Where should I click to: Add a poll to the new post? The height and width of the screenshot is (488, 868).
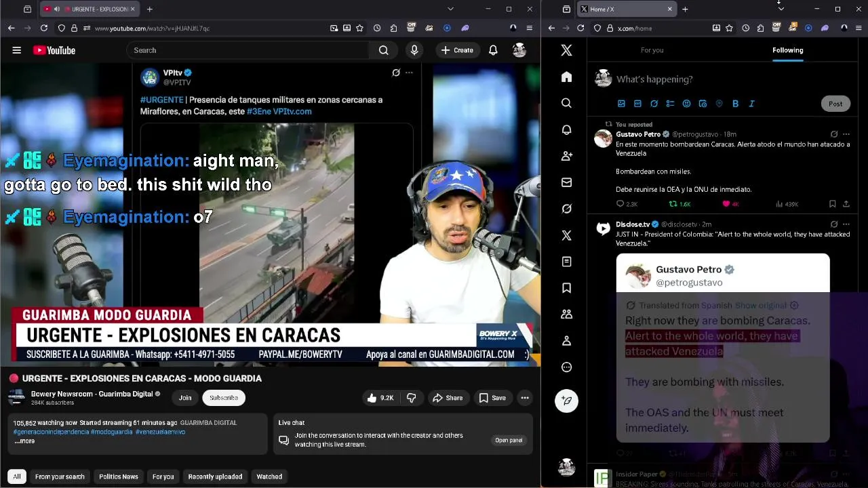click(670, 104)
